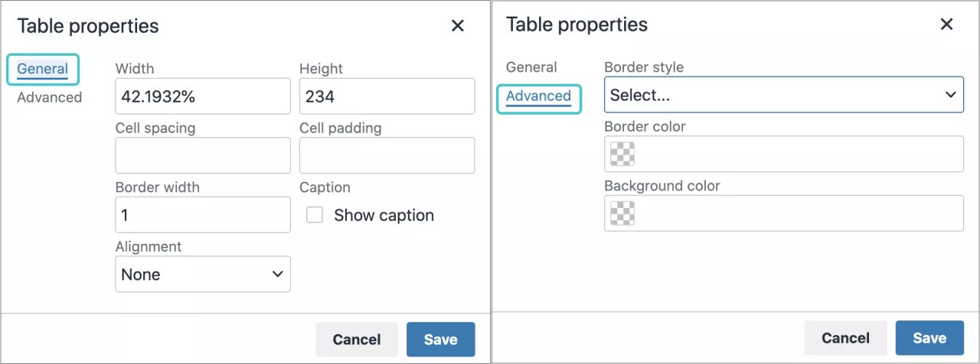Image resolution: width=980 pixels, height=364 pixels.
Task: Click the Width field showing 42.1932%
Action: pyautogui.click(x=203, y=97)
